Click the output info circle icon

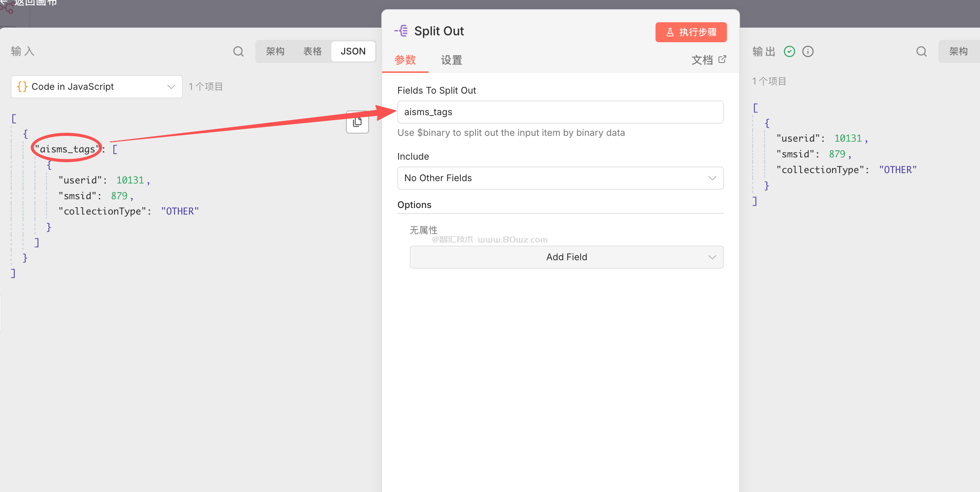pos(808,51)
